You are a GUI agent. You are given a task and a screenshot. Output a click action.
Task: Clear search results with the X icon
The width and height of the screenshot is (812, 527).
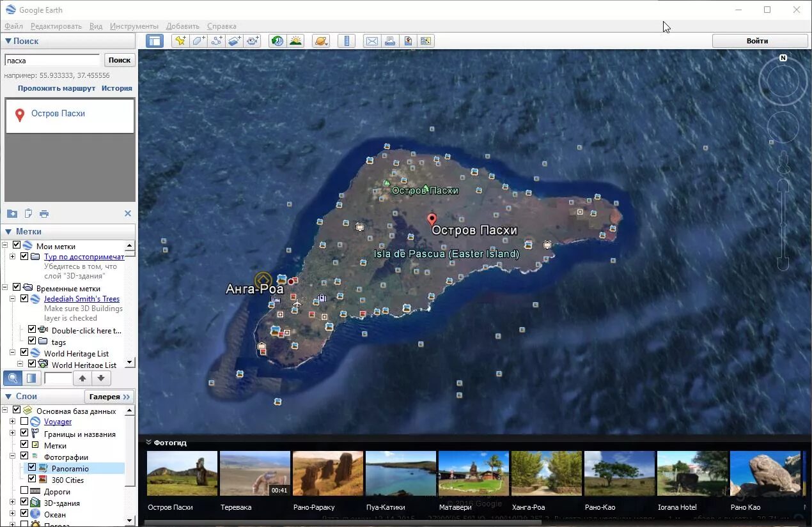tap(128, 213)
